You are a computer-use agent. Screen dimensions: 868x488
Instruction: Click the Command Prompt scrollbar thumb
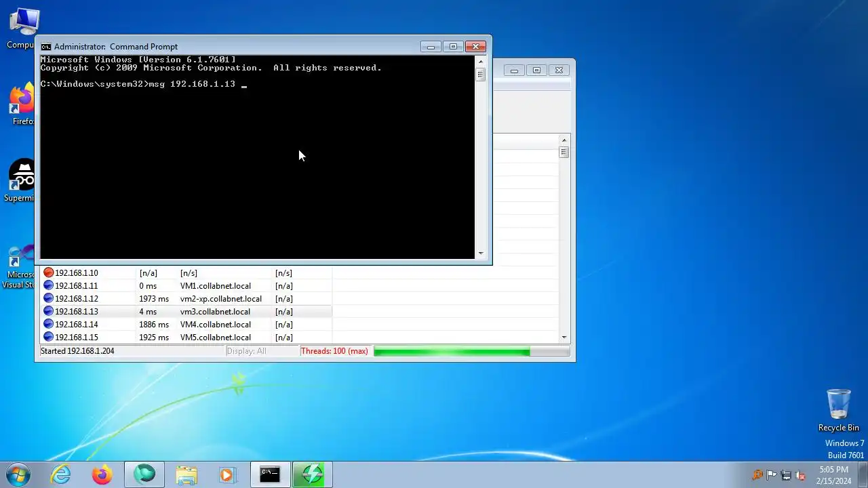[481, 75]
